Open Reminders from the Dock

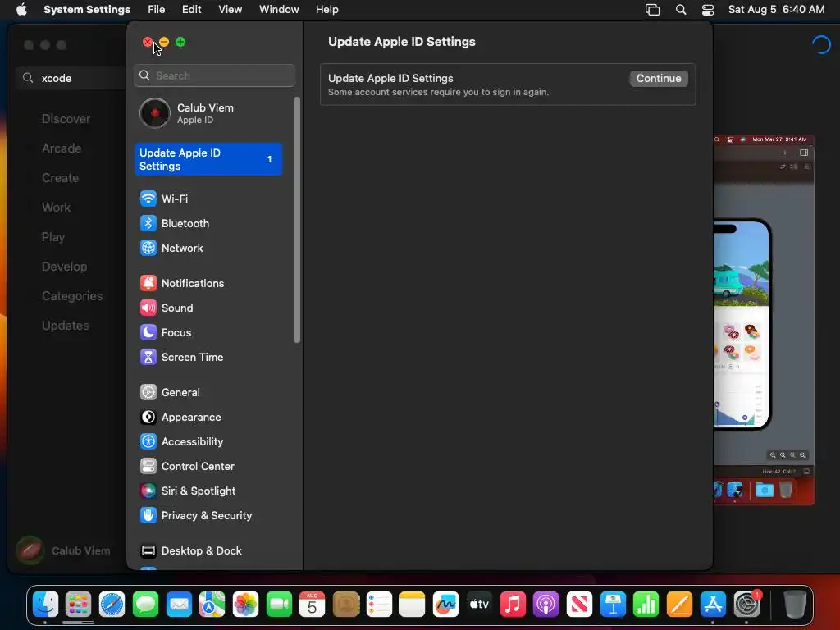point(379,605)
